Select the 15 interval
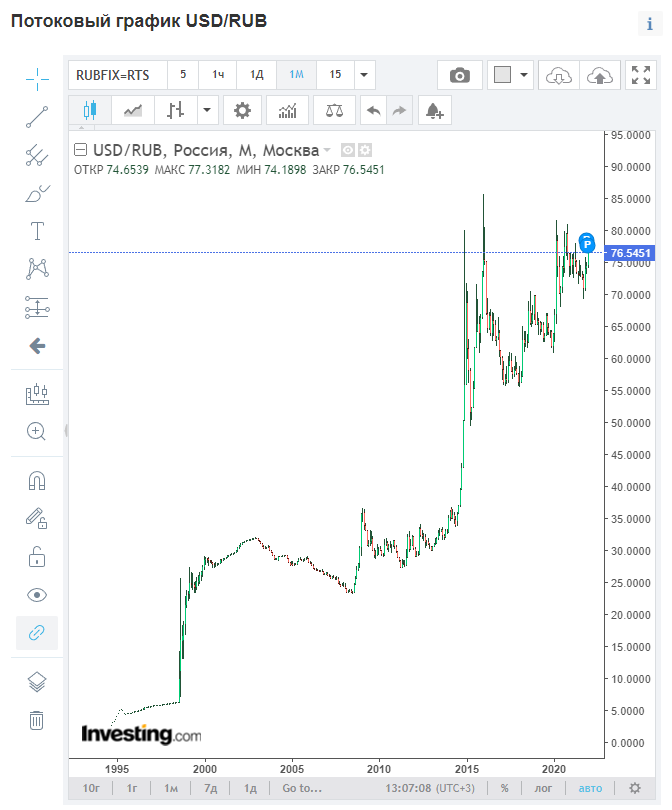The image size is (672, 810). 335,75
